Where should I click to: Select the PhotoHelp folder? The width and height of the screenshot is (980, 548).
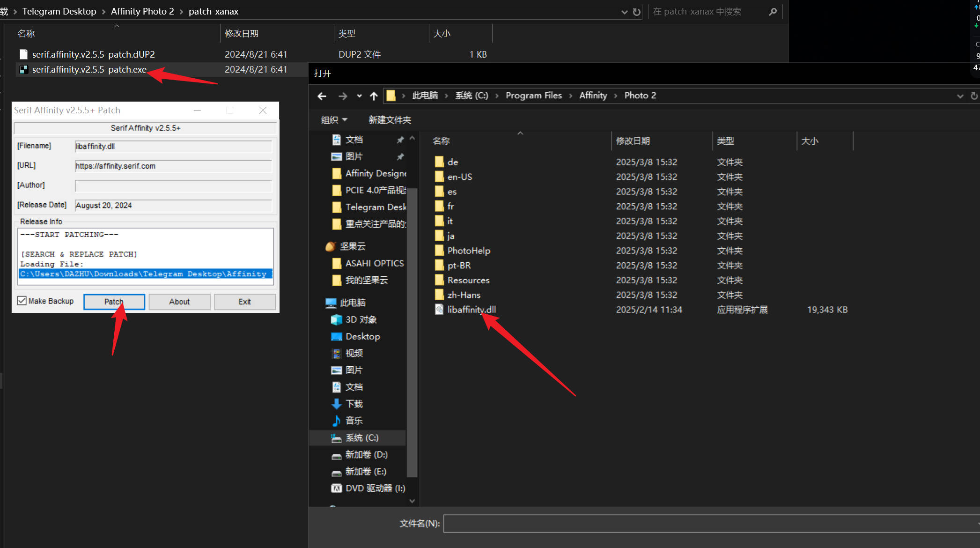(x=468, y=250)
